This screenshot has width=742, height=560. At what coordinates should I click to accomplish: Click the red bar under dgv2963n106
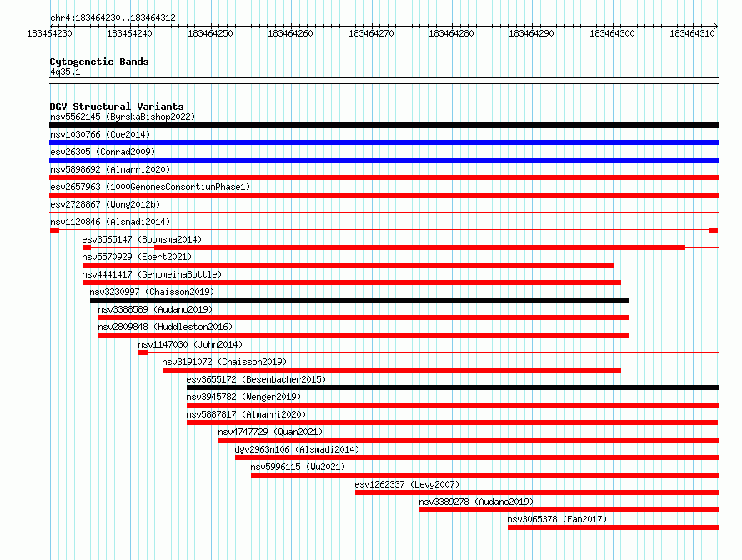coord(477,457)
